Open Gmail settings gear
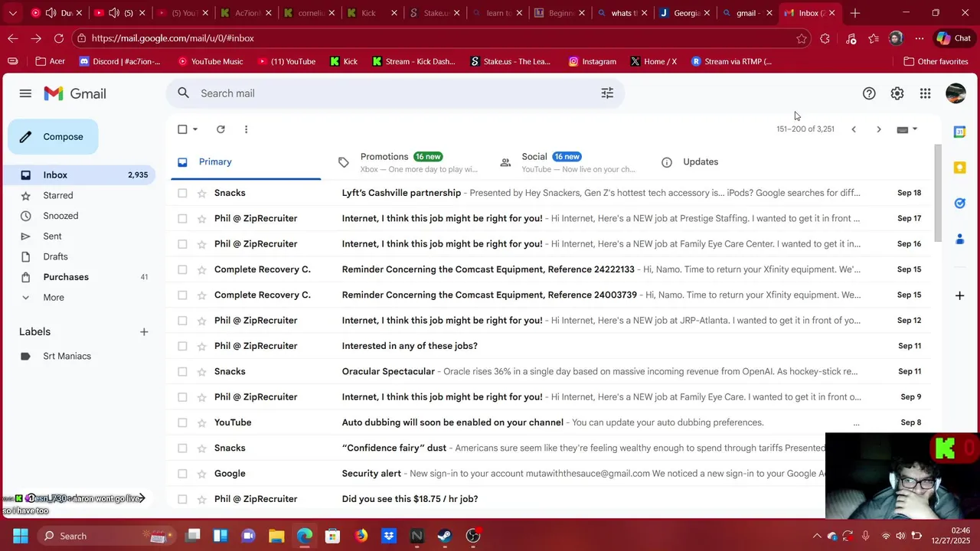The image size is (980, 551). point(897,93)
